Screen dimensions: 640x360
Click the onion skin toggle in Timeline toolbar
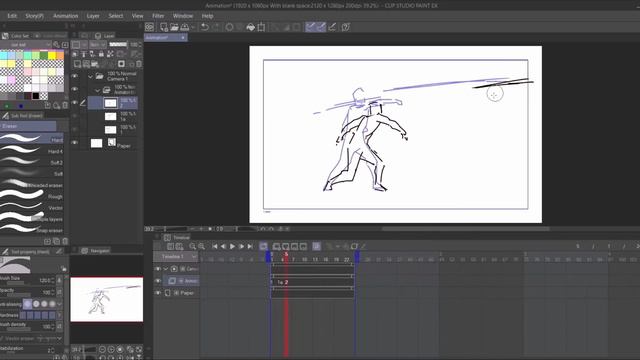click(x=316, y=246)
